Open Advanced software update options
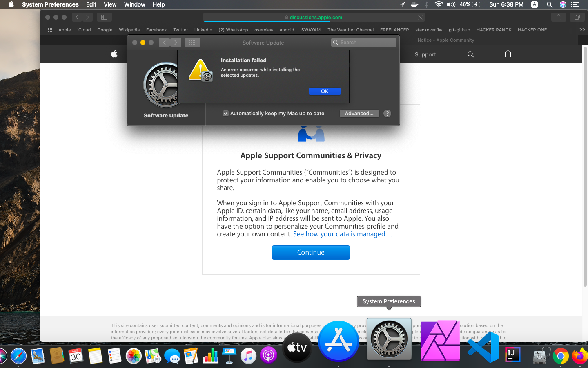The image size is (588, 368). click(359, 113)
